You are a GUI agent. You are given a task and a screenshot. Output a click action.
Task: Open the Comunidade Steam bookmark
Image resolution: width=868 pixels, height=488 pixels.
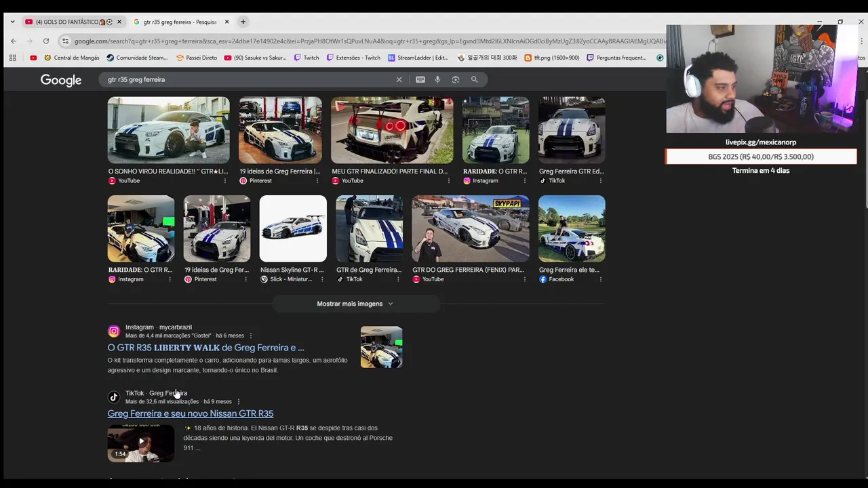137,58
